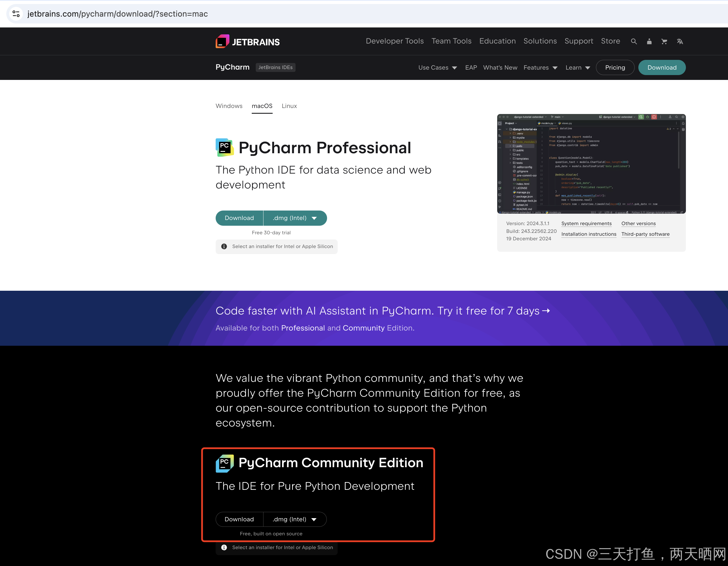The image size is (728, 566).
Task: Select the Windows tab
Action: [229, 106]
